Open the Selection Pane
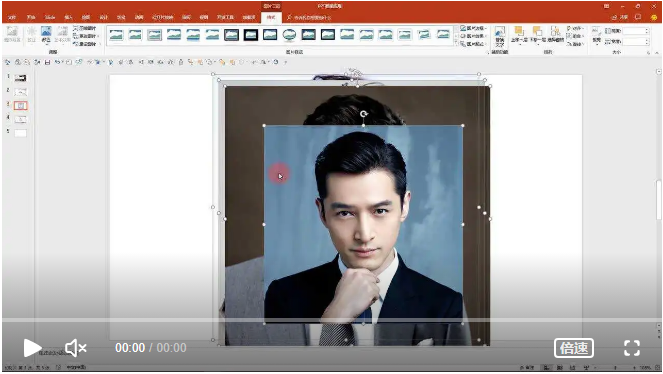The height and width of the screenshot is (374, 663). (x=555, y=34)
